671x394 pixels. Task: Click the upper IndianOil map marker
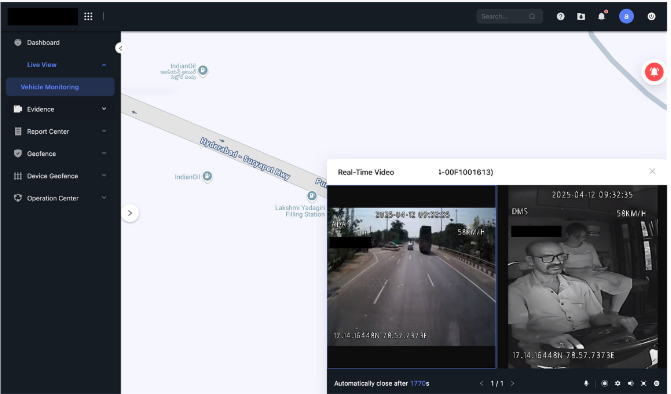tap(203, 70)
